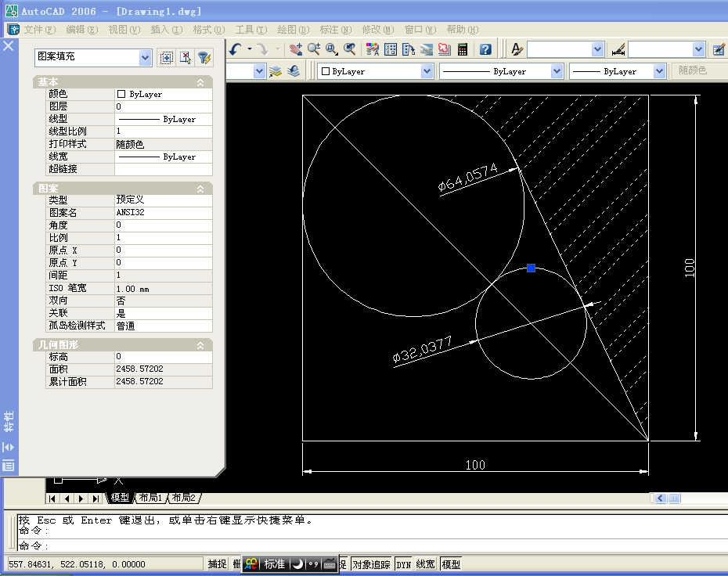Toggle 模型 model space button in status bar
728x576 pixels.
click(x=451, y=564)
